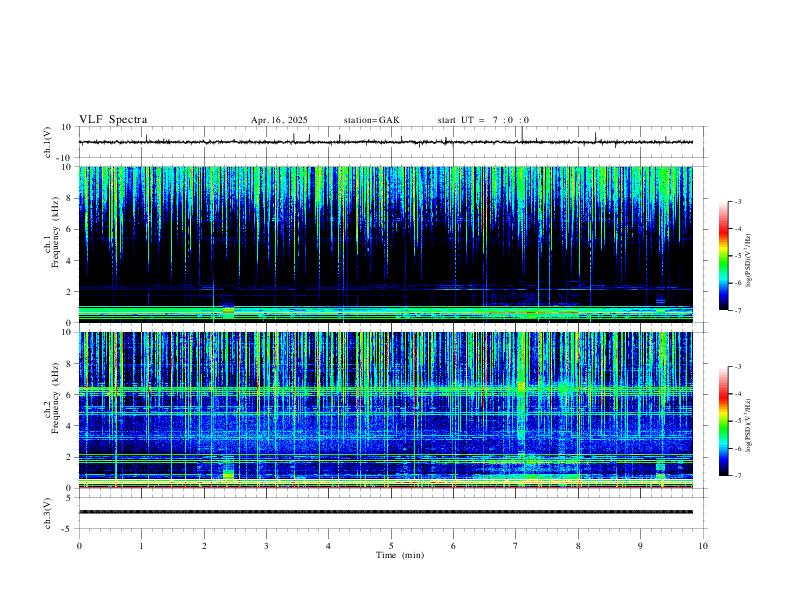Click time axis tick label '10'
The width and height of the screenshot is (792, 612).
[703, 546]
